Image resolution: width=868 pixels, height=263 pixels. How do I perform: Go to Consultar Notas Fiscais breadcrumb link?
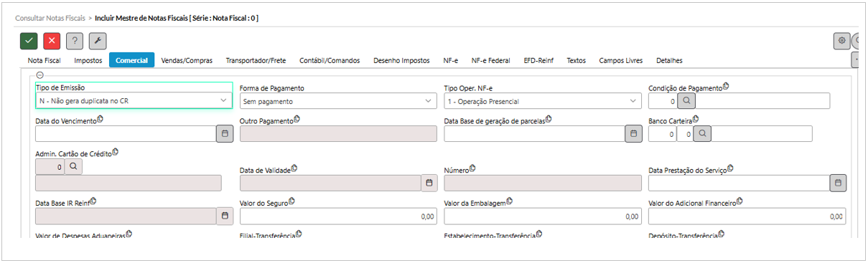point(49,17)
